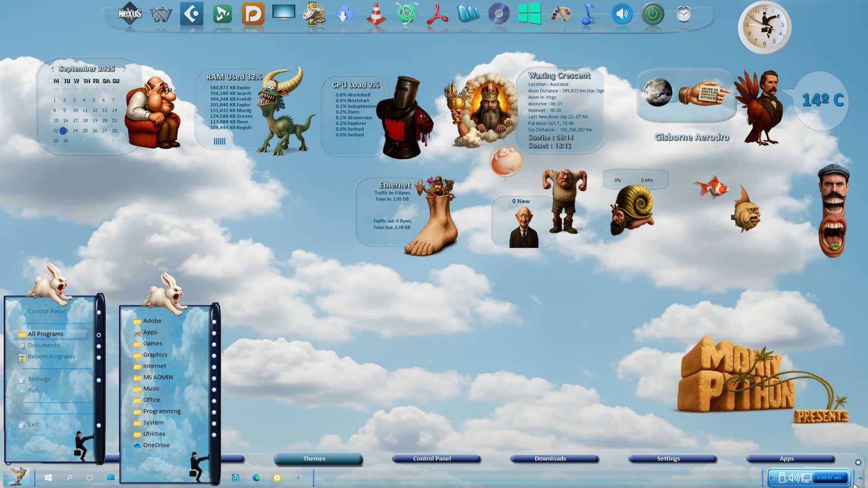This screenshot has width=868, height=488.
Task: Launch VLC media player from dock
Action: [x=376, y=14]
